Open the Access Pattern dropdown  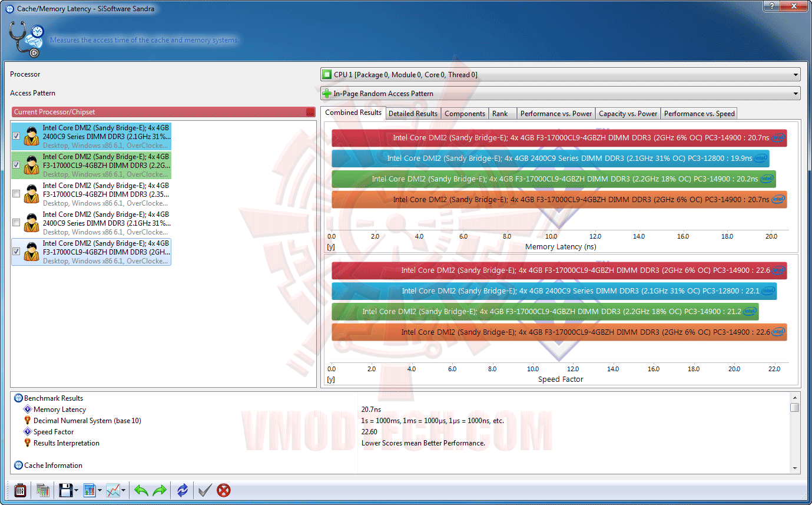coord(560,93)
